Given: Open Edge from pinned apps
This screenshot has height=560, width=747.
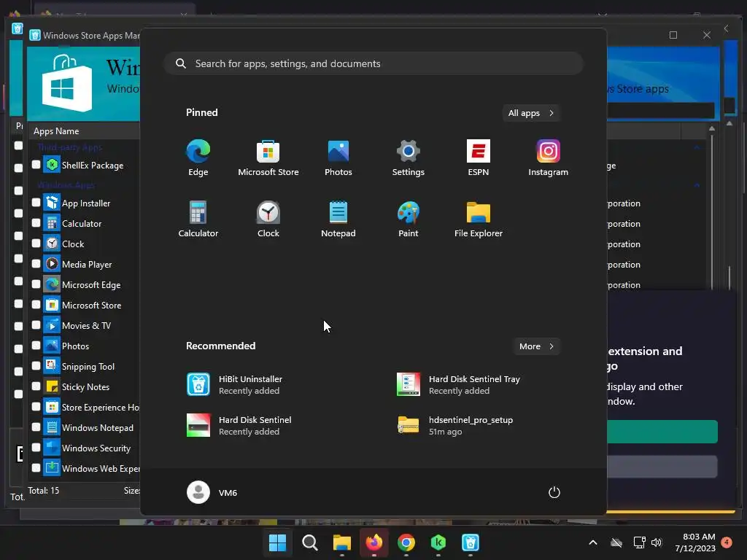Looking at the screenshot, I should click(198, 158).
